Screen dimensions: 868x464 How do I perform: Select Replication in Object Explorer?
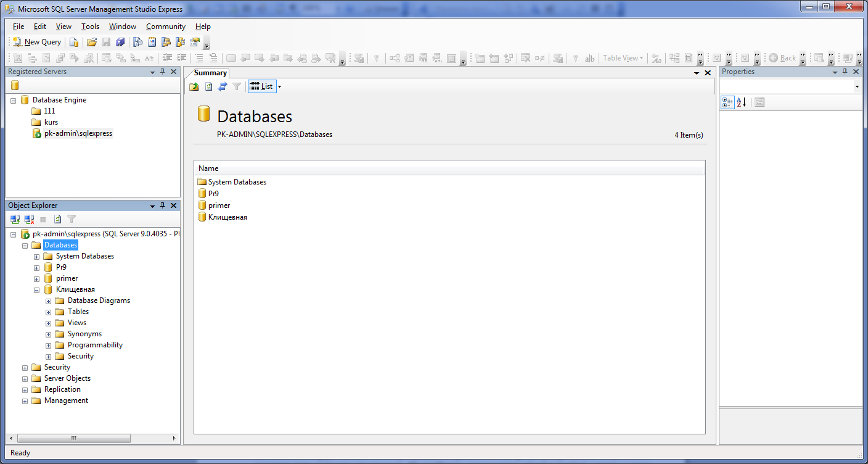click(62, 389)
